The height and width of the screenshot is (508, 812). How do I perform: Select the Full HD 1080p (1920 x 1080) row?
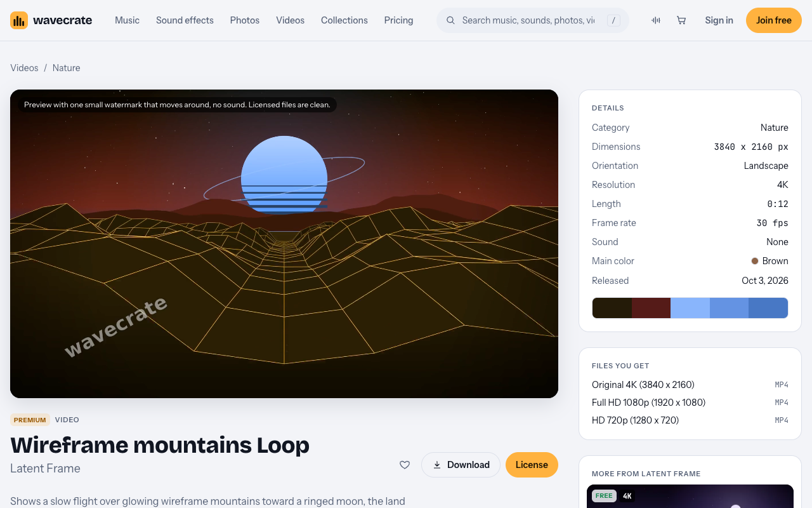tap(690, 403)
